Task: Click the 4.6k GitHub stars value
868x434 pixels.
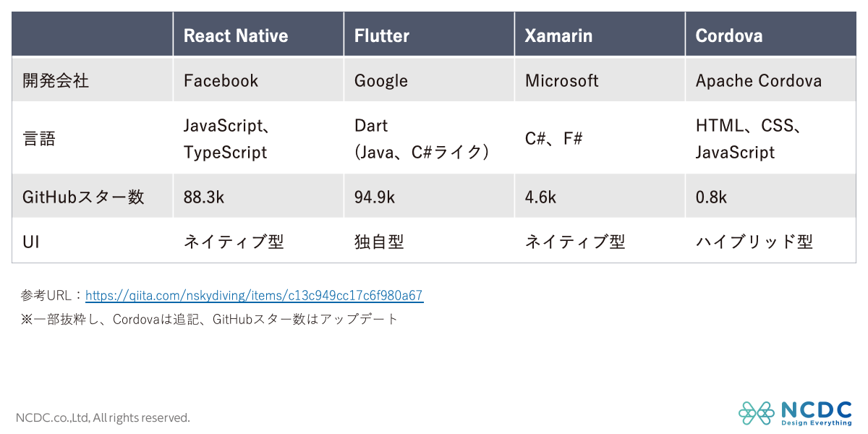Action: coord(540,197)
